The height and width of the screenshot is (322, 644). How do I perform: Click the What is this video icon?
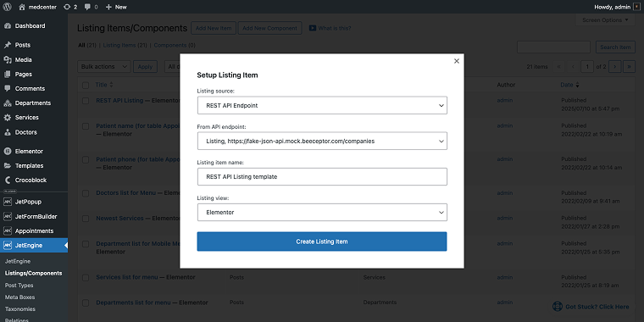(x=312, y=28)
